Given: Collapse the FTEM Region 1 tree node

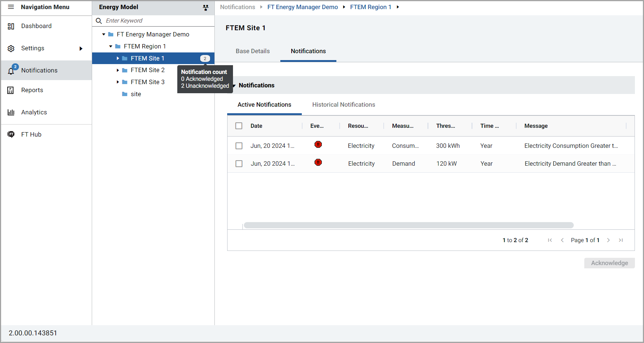Looking at the screenshot, I should point(111,47).
